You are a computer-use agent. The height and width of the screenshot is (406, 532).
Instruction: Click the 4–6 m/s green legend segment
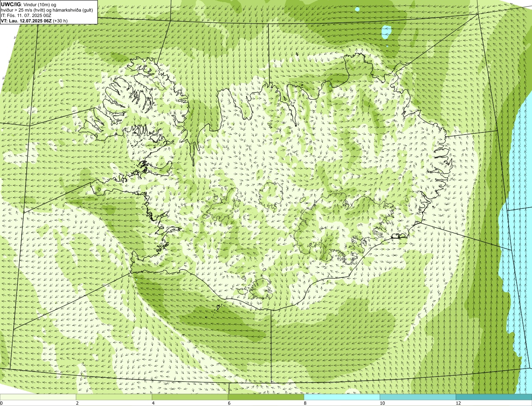(x=190, y=397)
